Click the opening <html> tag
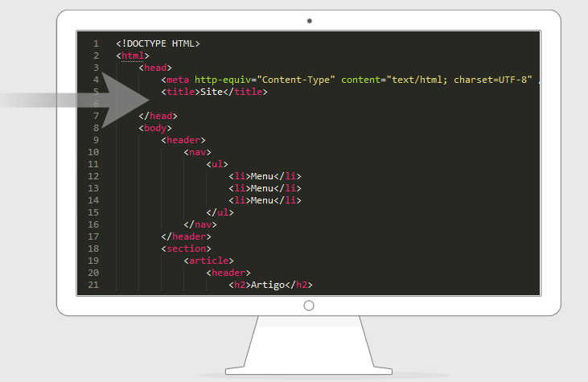The height and width of the screenshot is (382, 588). 133,55
